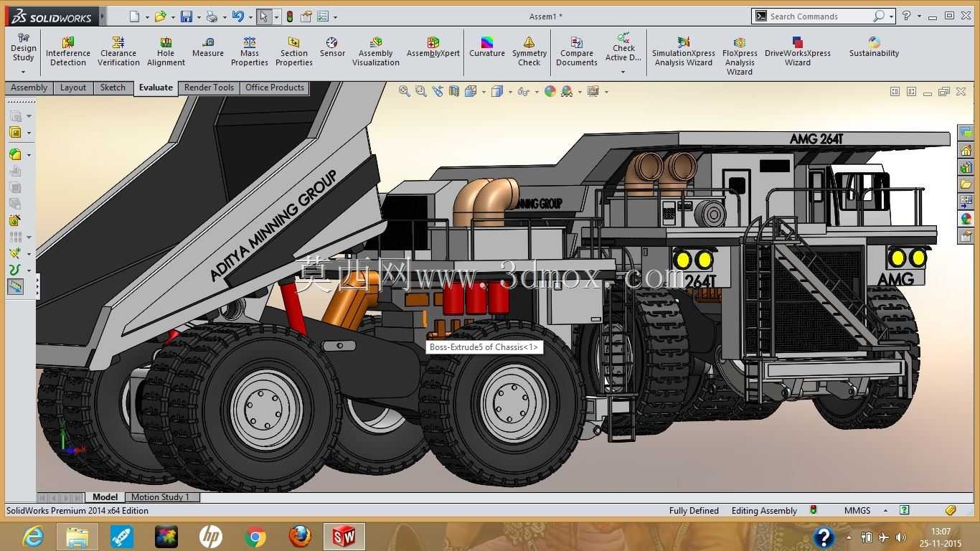Click Zoom to Fit in view toolbar
This screenshot has height=551, width=980.
(405, 91)
